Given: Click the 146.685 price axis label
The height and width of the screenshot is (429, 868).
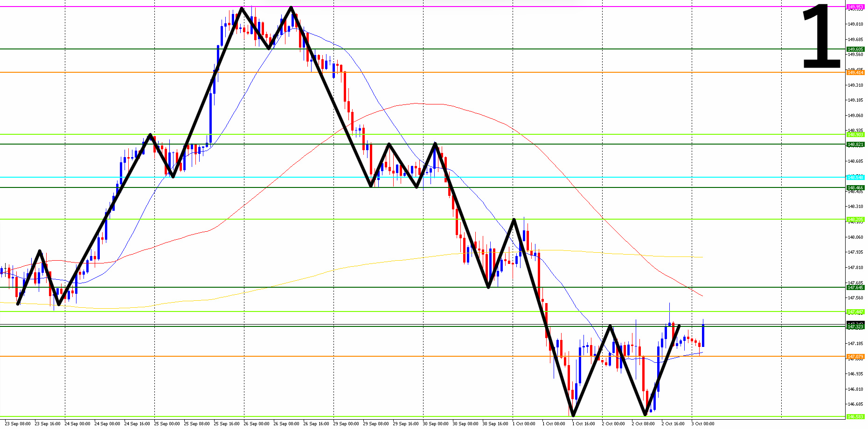Looking at the screenshot, I should pyautogui.click(x=855, y=404).
